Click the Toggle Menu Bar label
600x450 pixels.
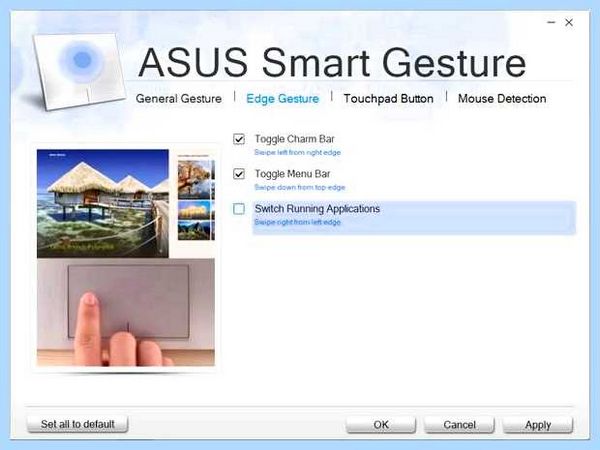292,174
